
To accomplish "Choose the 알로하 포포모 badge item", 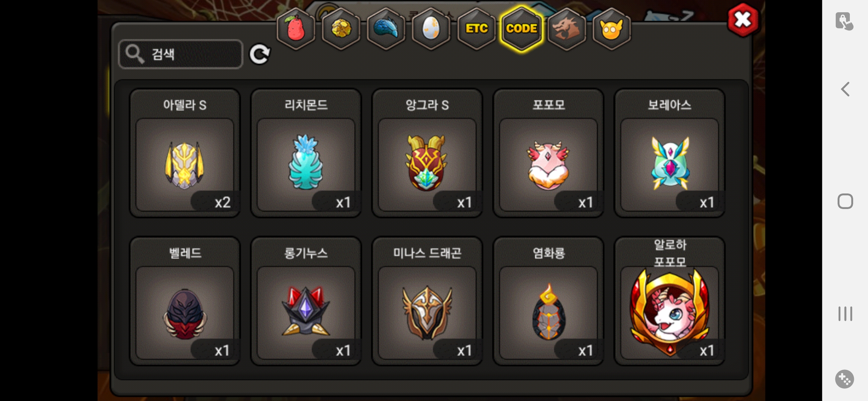I will (x=670, y=301).
